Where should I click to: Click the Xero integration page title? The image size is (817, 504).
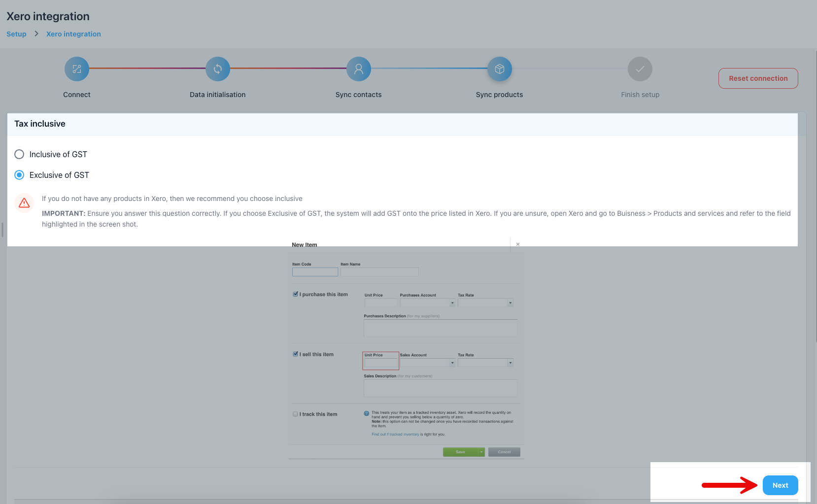48,16
